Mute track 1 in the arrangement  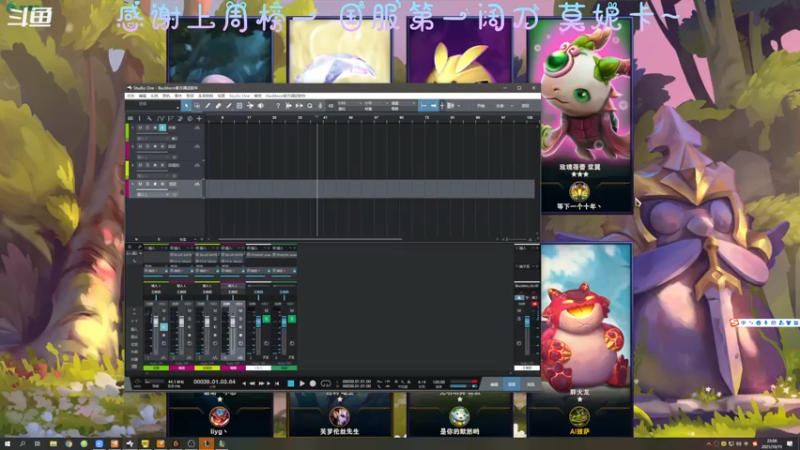(x=140, y=128)
